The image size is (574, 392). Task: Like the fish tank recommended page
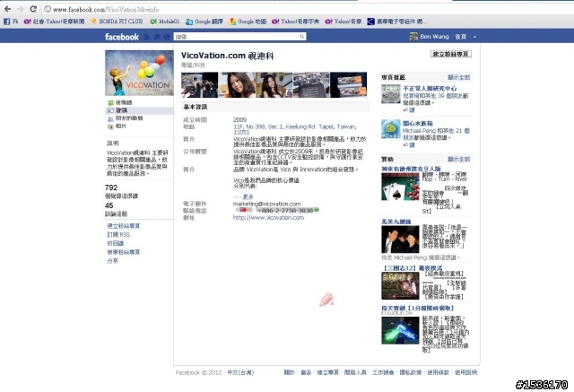[x=409, y=145]
